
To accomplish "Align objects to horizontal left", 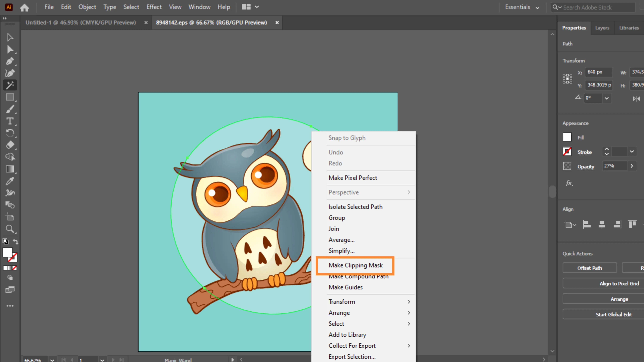I will click(587, 224).
